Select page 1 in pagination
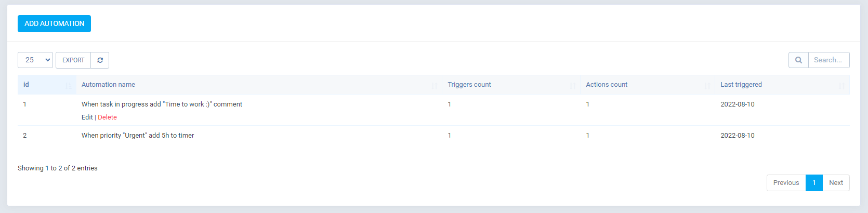This screenshot has height=213, width=868. click(x=814, y=183)
